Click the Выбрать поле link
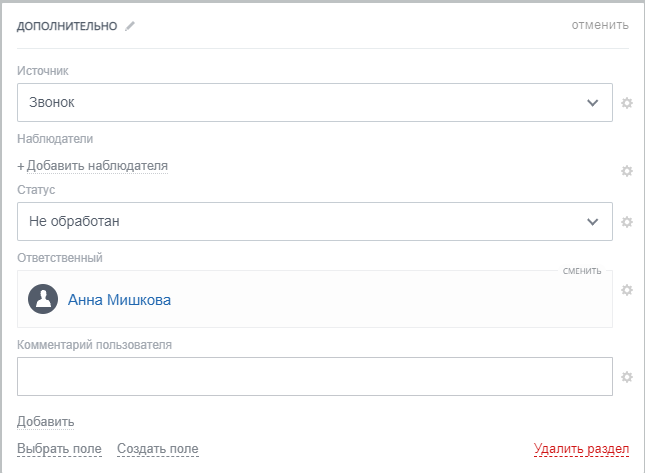 click(x=59, y=449)
